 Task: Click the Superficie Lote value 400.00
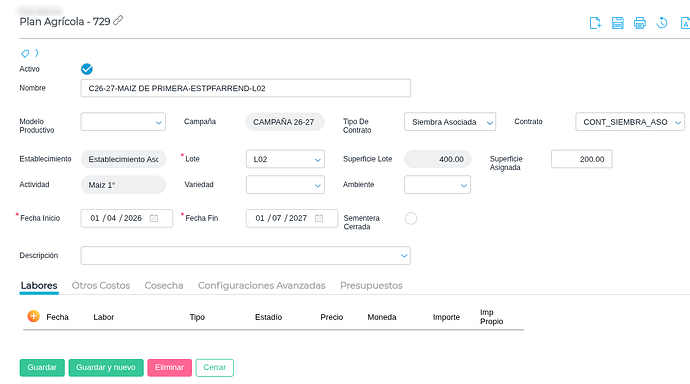(x=438, y=159)
